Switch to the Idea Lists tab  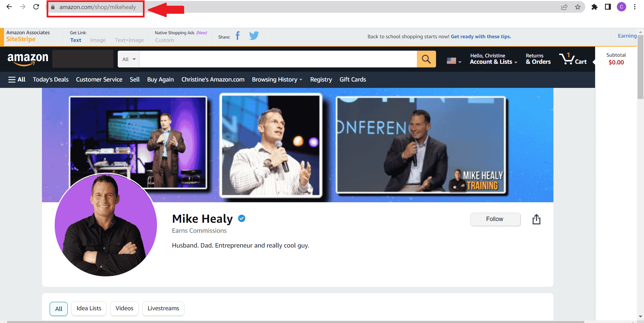(89, 308)
